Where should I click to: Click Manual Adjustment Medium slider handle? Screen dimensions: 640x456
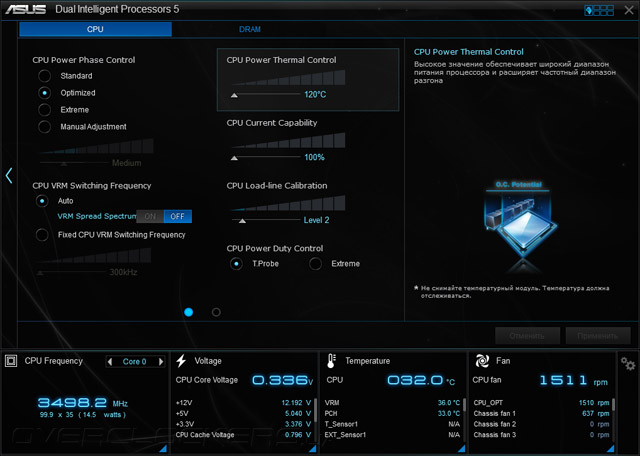[x=64, y=164]
